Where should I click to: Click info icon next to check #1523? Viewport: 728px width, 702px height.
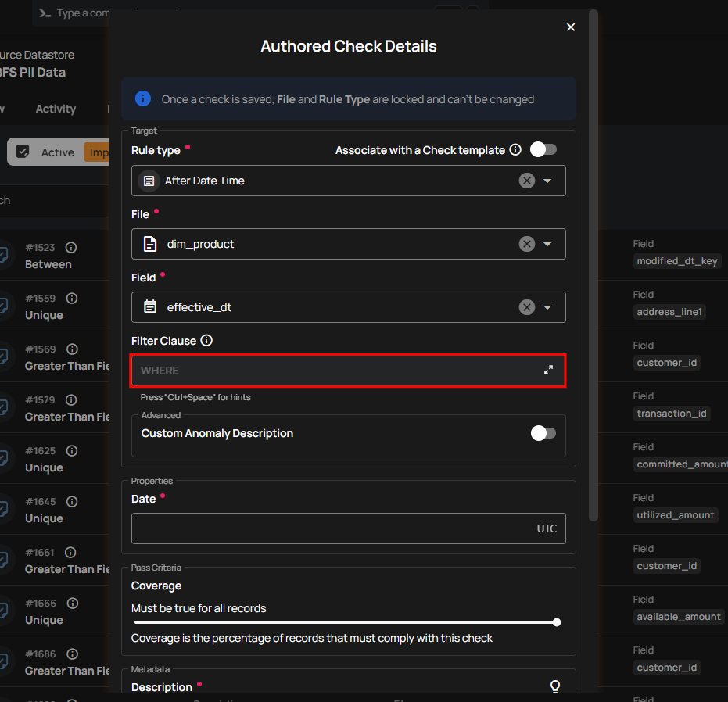click(71, 248)
